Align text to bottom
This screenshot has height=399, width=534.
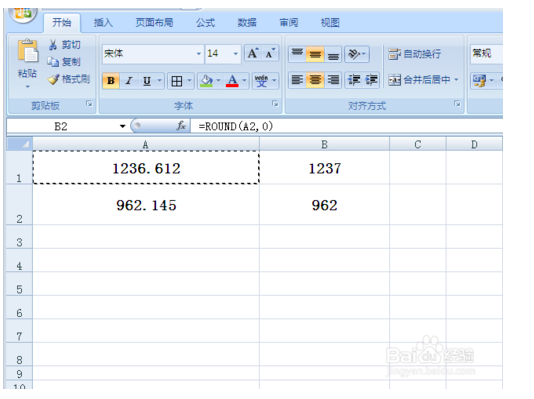333,54
